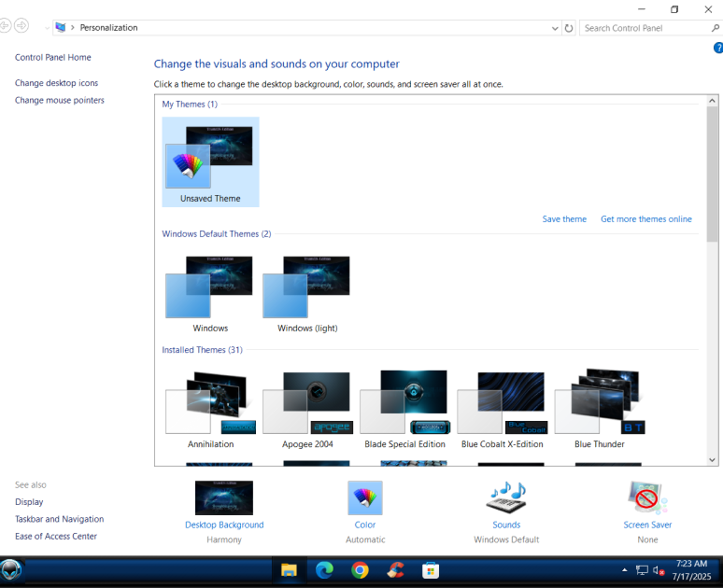Open the Color settings icon

pos(365,497)
